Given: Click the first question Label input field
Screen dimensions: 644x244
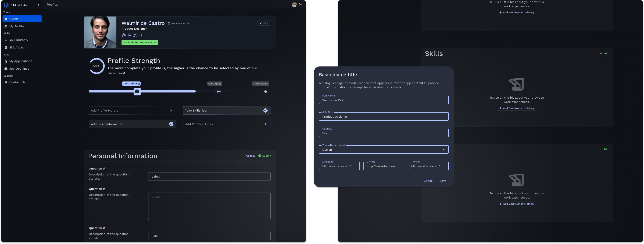Looking at the screenshot, I should pos(209,177).
